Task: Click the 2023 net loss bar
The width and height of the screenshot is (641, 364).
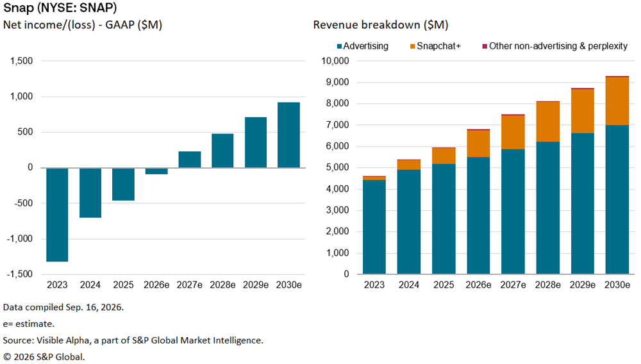Action: point(57,215)
